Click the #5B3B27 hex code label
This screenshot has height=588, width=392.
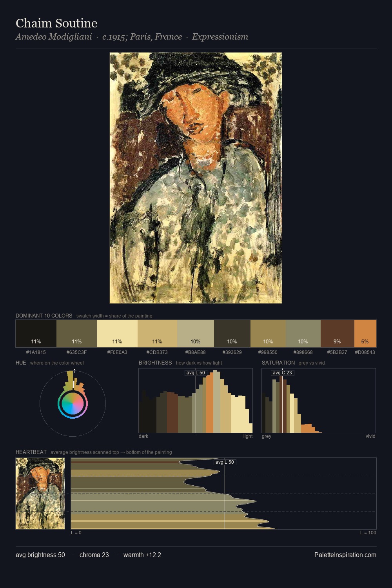(337, 352)
